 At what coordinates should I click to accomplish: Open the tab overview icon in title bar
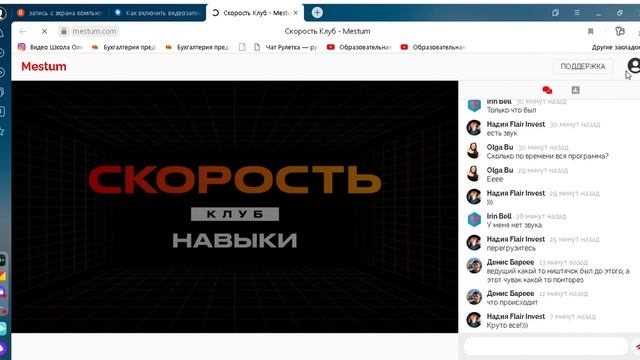coord(555,13)
